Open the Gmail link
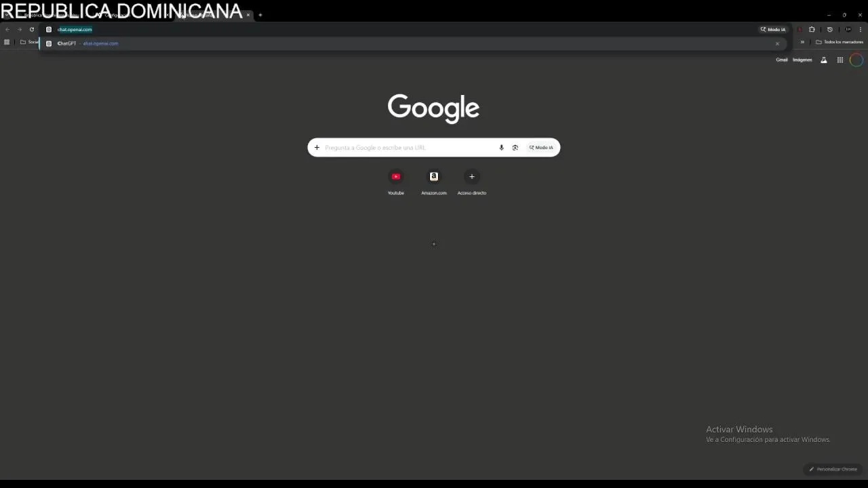Viewport: 868px width, 488px height. click(782, 60)
